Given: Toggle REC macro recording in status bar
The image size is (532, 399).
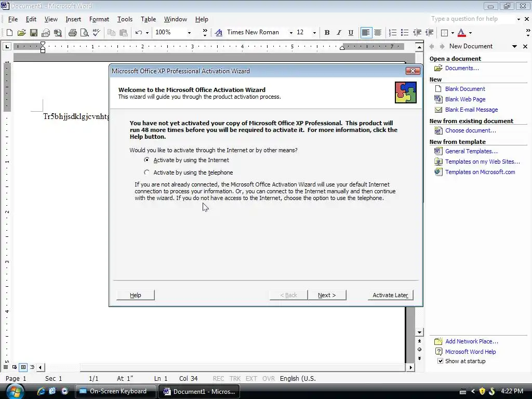Looking at the screenshot, I should click(218, 378).
